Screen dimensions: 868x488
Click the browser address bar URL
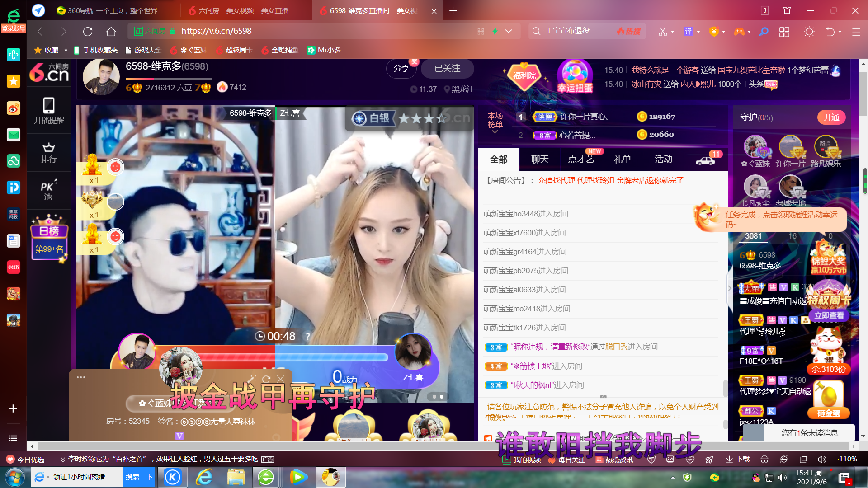(216, 31)
